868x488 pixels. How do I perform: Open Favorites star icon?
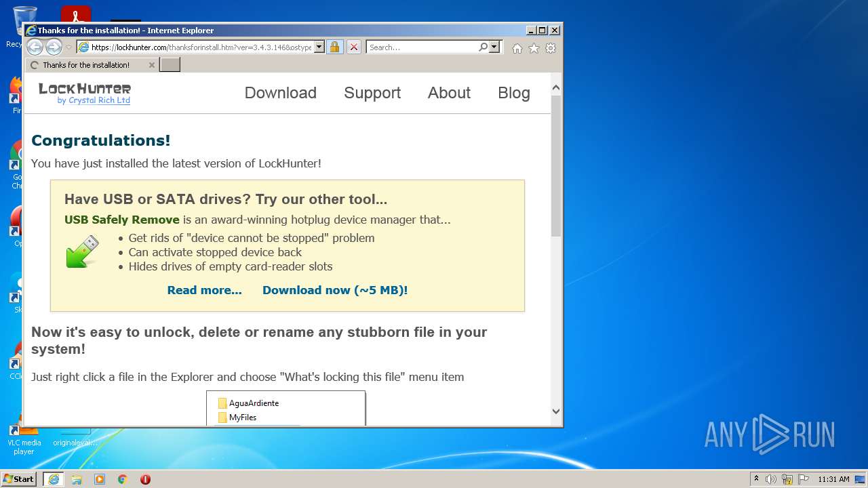pyautogui.click(x=534, y=48)
